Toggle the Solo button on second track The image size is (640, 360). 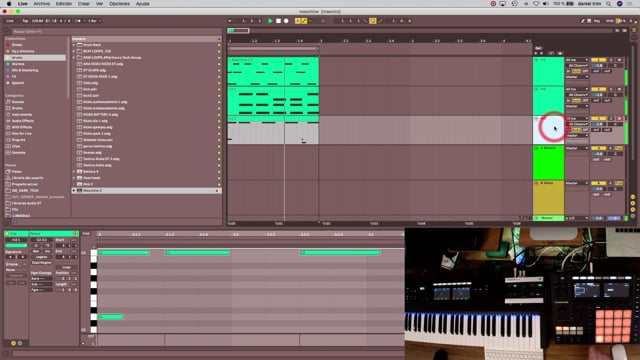(611, 89)
